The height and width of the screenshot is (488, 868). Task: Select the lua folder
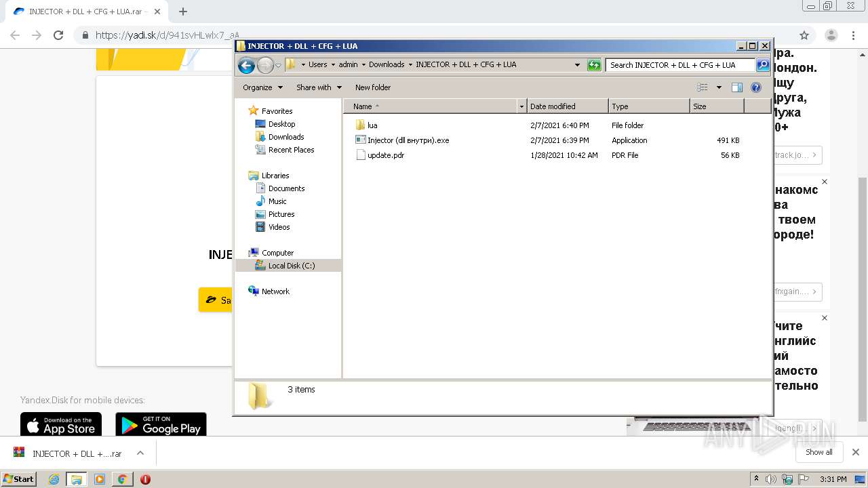click(366, 125)
